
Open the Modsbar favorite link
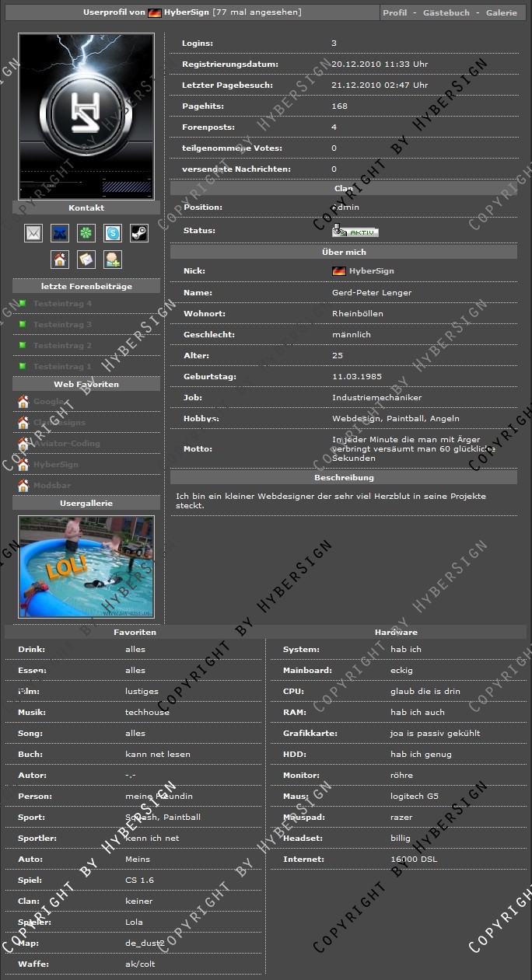coord(52,486)
